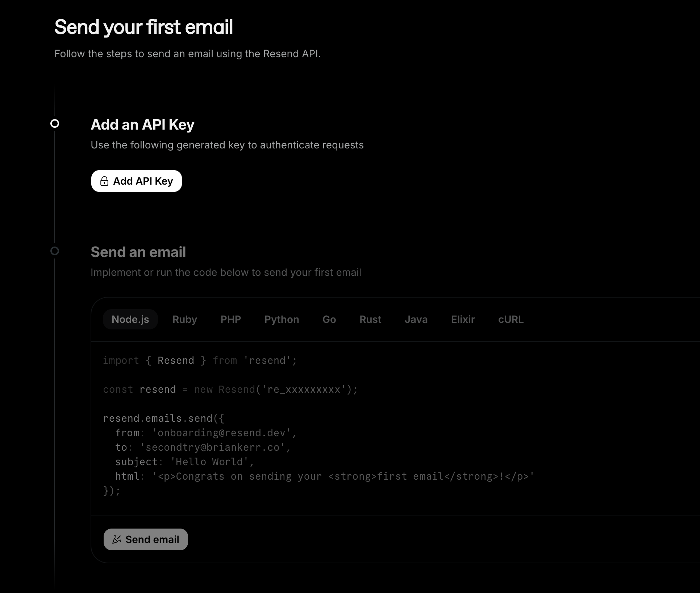Image resolution: width=700 pixels, height=593 pixels.
Task: Click the Send an email step circle
Action: click(55, 251)
